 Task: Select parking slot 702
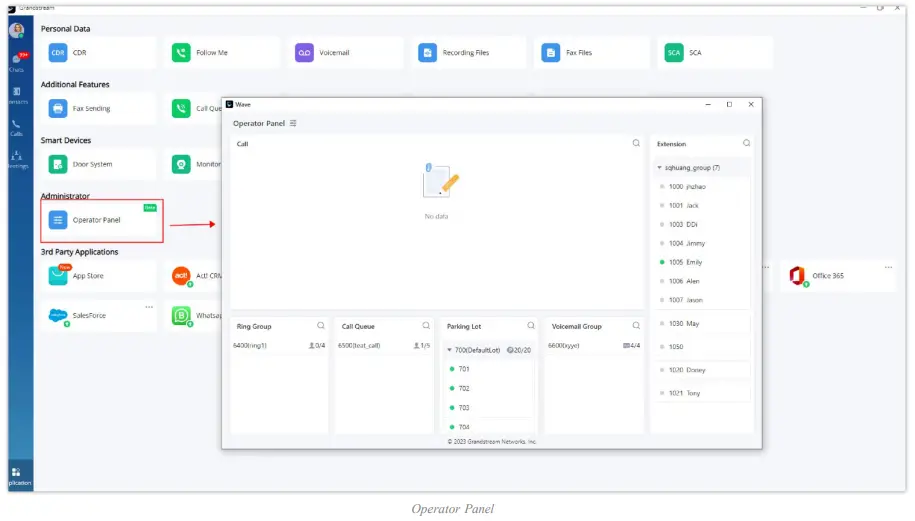(x=489, y=389)
